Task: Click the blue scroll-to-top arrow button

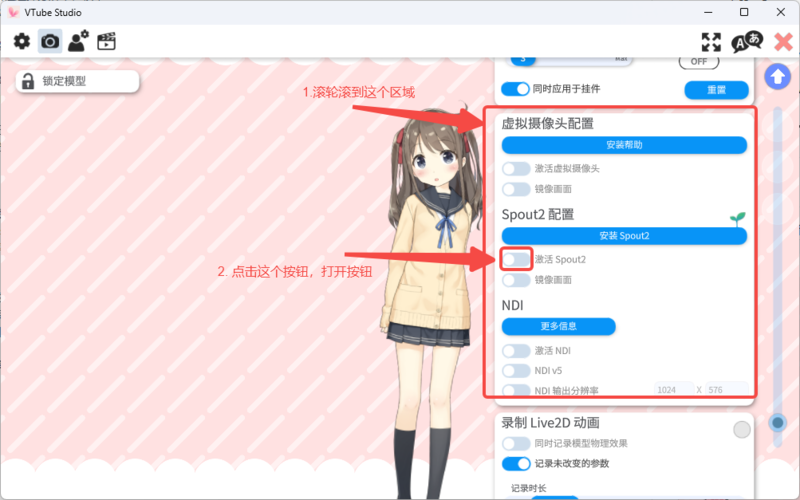Action: click(x=778, y=77)
